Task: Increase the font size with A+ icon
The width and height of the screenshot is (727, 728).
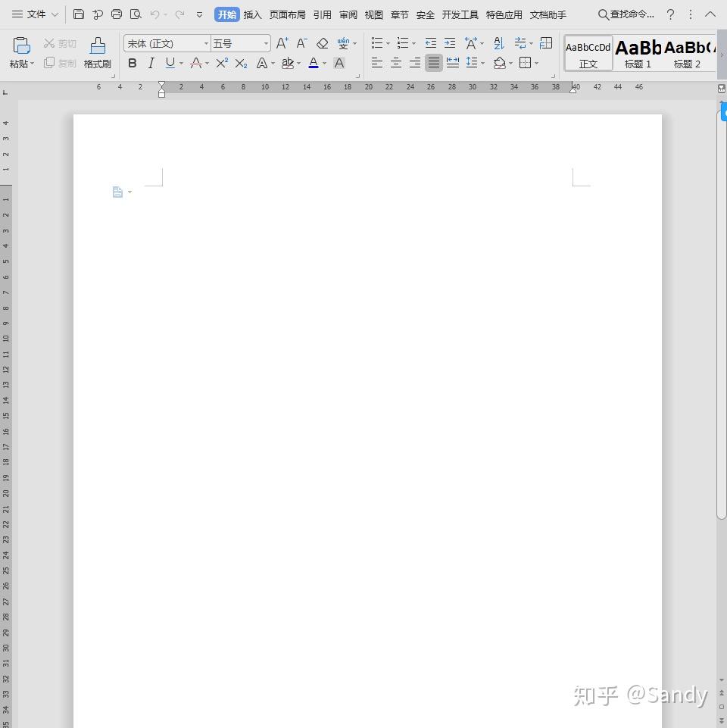Action: click(x=281, y=43)
